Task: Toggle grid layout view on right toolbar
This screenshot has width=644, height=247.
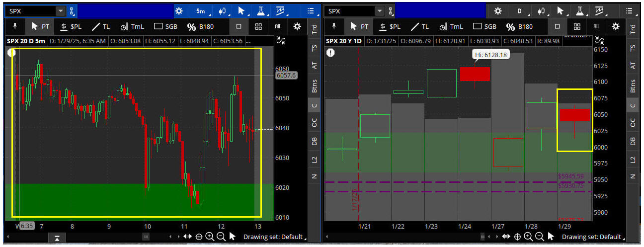Action: pyautogui.click(x=577, y=26)
